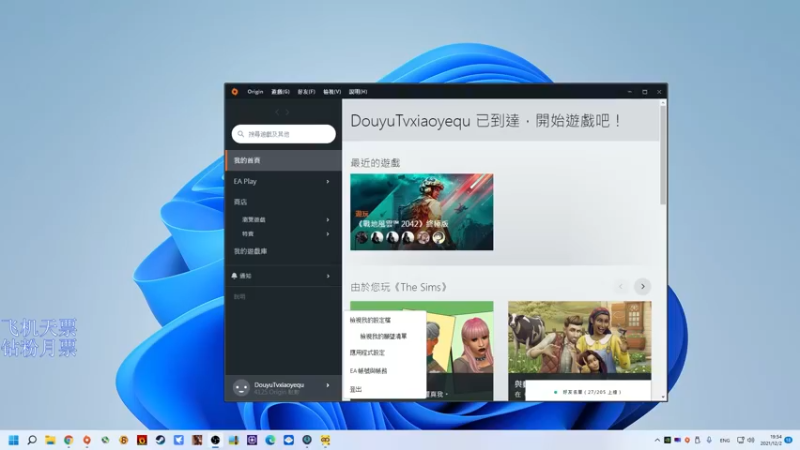Click the previous arrow in The Sims carousel
The image size is (800, 450).
coord(621,287)
